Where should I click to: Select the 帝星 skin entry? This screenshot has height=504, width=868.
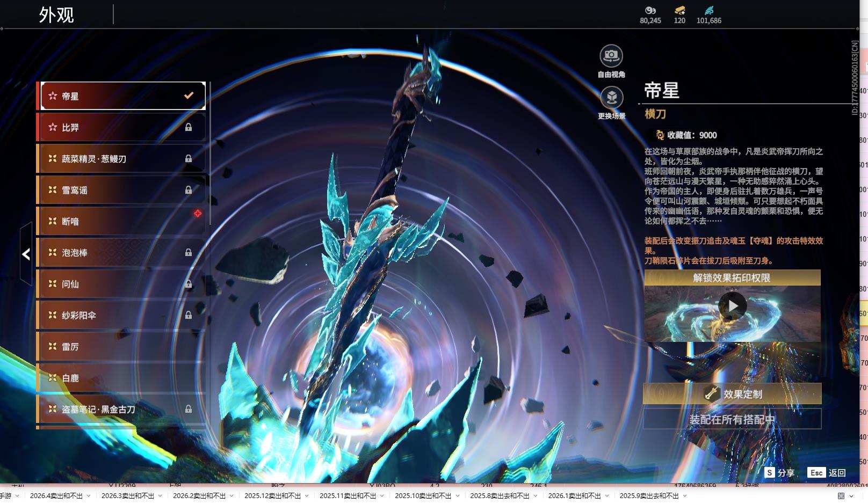(x=122, y=96)
